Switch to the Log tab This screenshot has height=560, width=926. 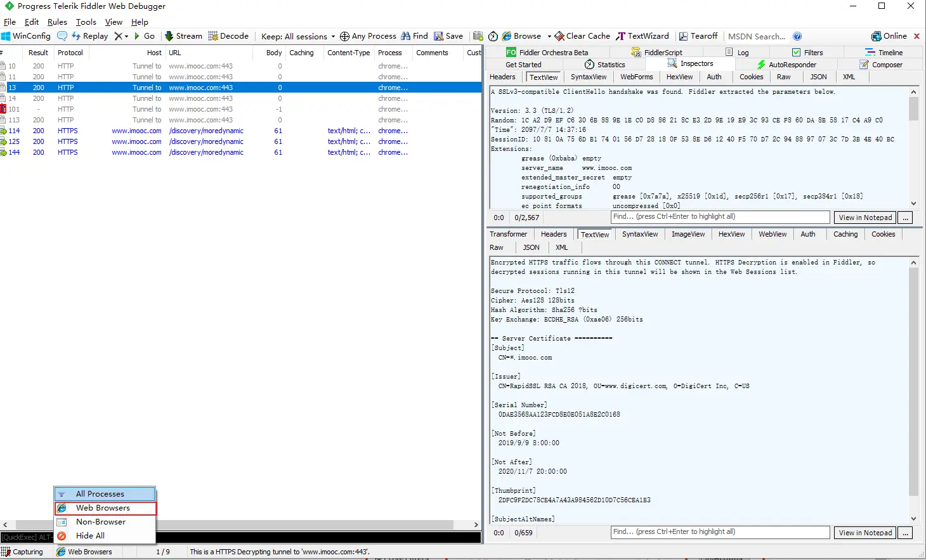click(x=737, y=53)
